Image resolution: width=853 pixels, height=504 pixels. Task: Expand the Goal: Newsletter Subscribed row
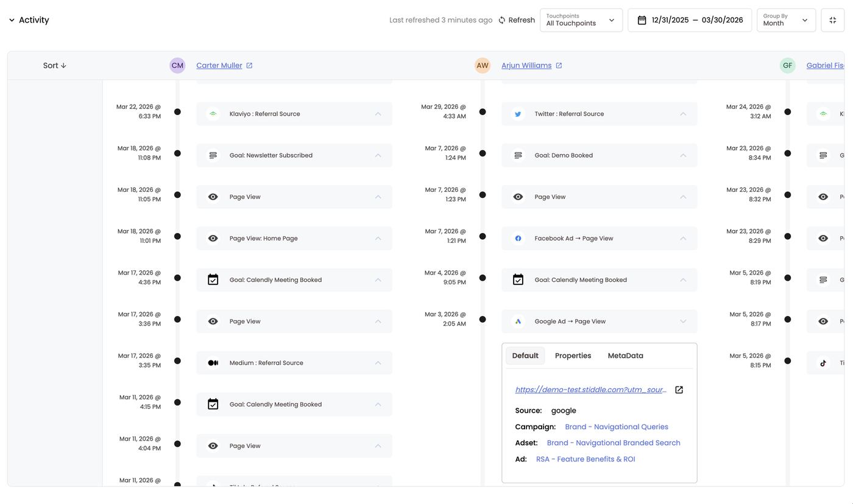378,155
